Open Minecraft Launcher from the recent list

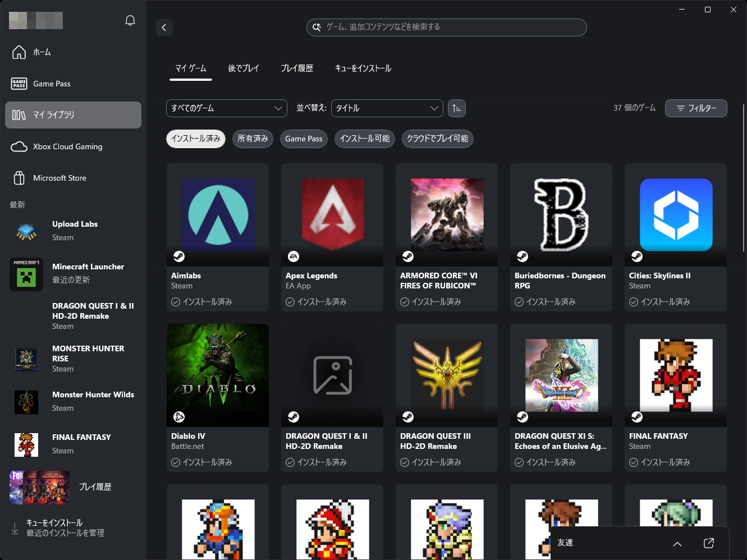tap(73, 273)
